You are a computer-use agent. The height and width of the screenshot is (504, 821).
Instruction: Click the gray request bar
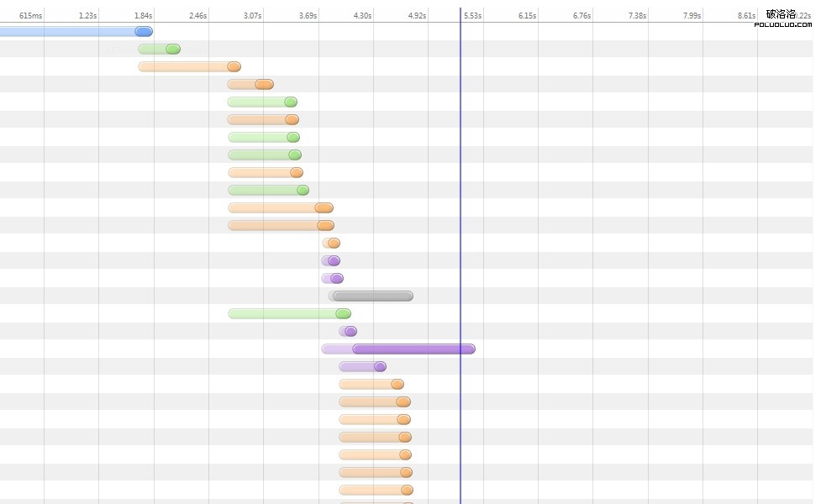(x=371, y=297)
